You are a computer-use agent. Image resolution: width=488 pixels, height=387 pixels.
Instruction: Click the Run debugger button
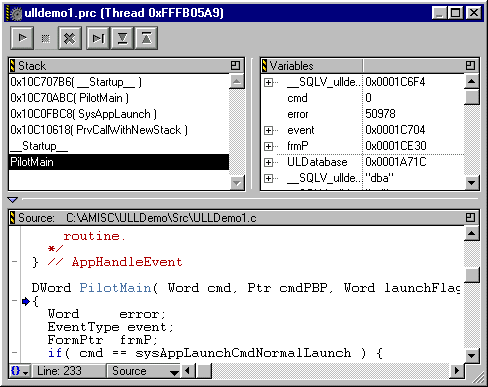22,38
